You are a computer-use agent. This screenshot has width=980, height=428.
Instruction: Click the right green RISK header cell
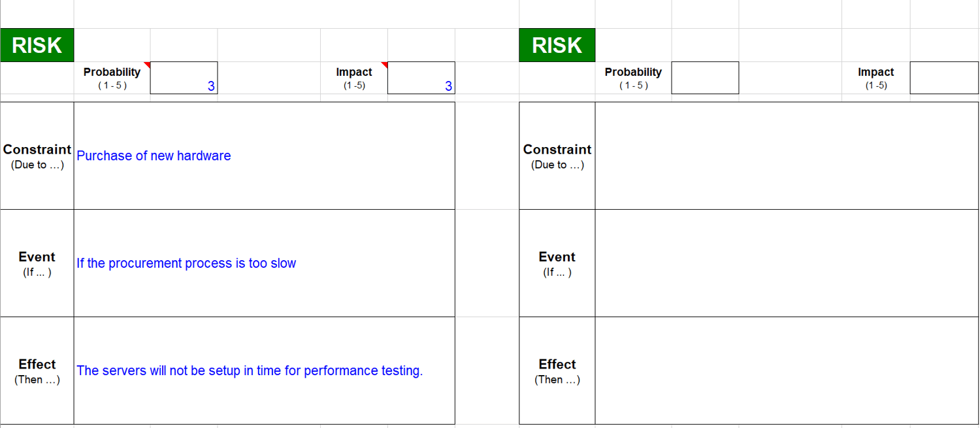[x=557, y=45]
